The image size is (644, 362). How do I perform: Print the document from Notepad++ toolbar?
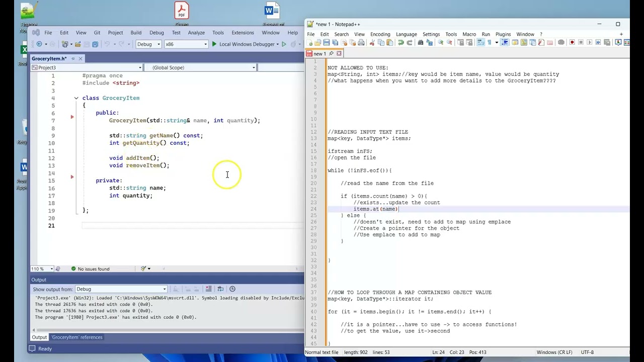point(361,43)
